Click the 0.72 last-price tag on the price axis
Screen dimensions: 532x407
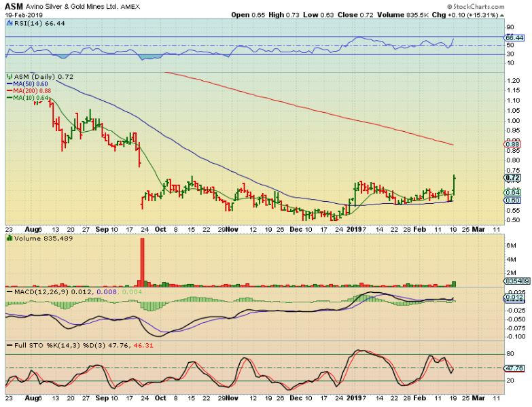pos(513,178)
